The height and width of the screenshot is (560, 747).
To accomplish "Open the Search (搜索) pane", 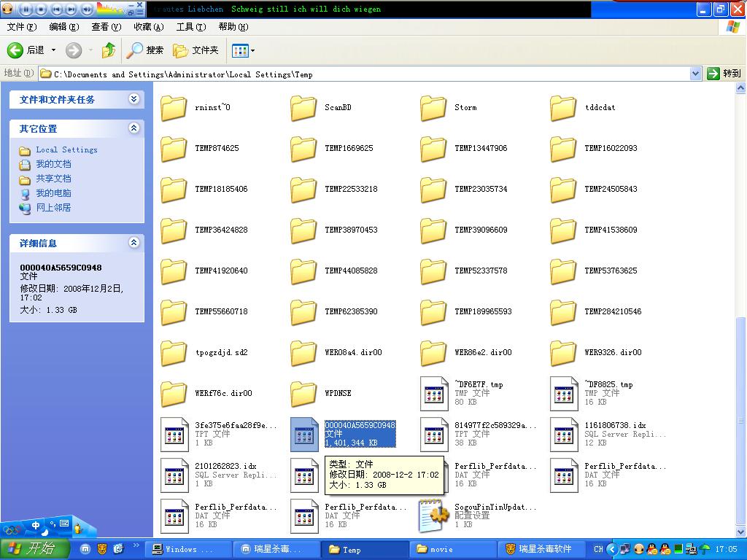I will 145,50.
